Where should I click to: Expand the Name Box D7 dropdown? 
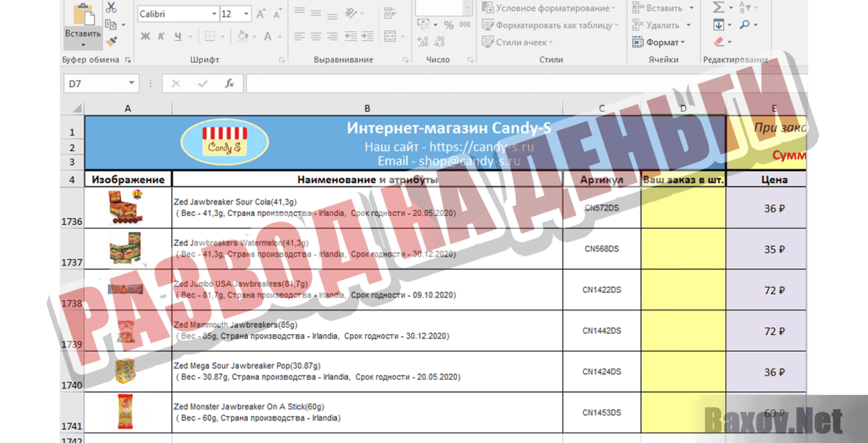pyautogui.click(x=132, y=84)
